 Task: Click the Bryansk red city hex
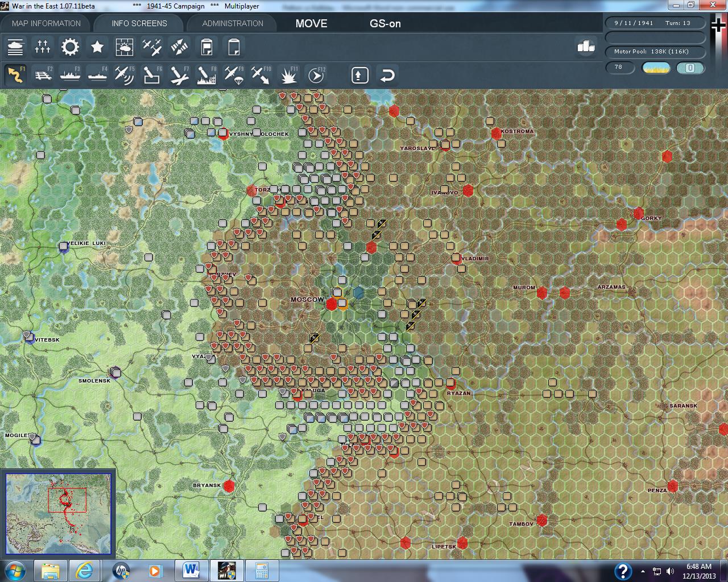pyautogui.click(x=229, y=486)
